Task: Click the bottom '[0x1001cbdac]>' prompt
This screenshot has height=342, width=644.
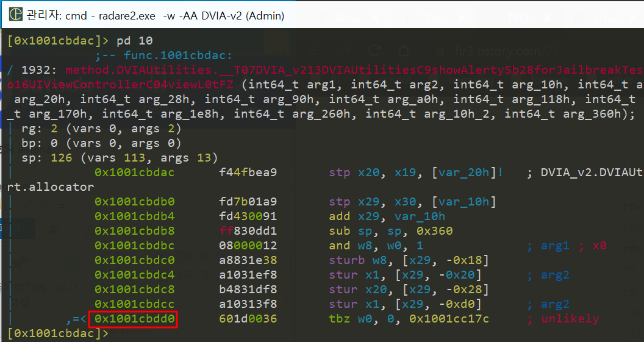Action: [x=58, y=333]
